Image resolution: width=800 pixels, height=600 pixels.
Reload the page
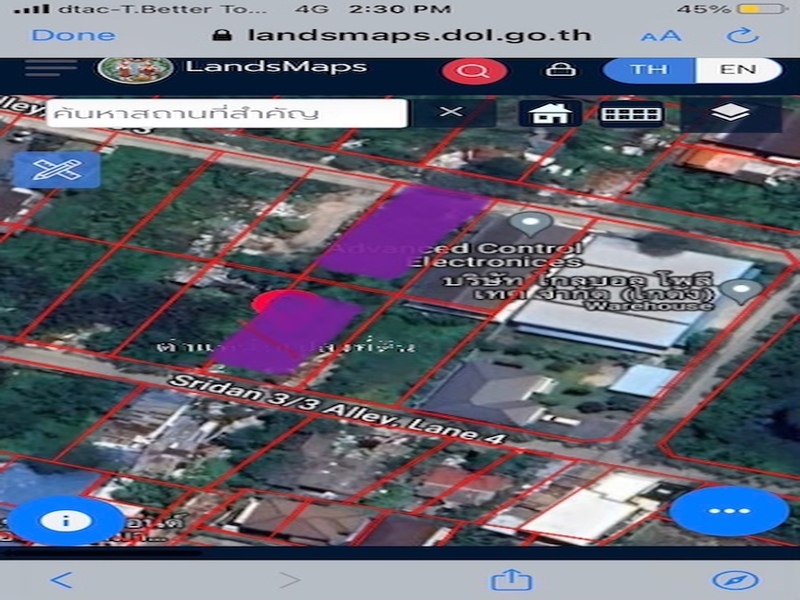pos(742,35)
